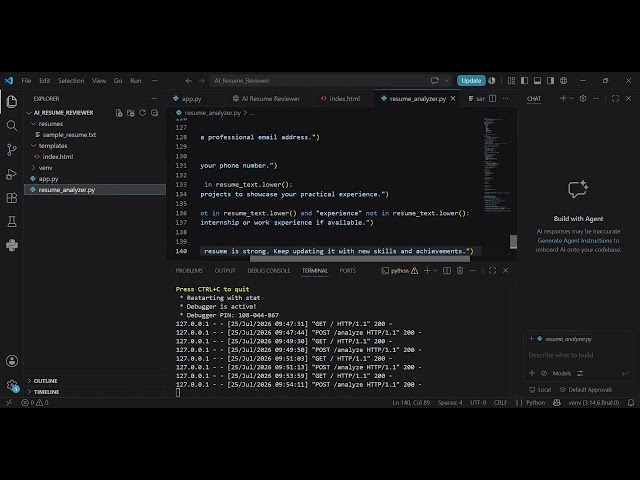Add a new terminal

point(427,271)
